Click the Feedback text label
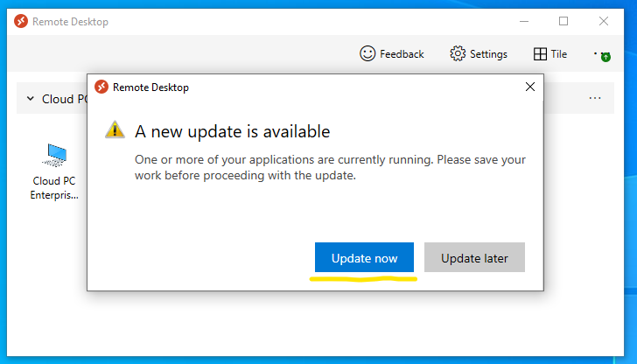The width and height of the screenshot is (637, 364). [402, 54]
